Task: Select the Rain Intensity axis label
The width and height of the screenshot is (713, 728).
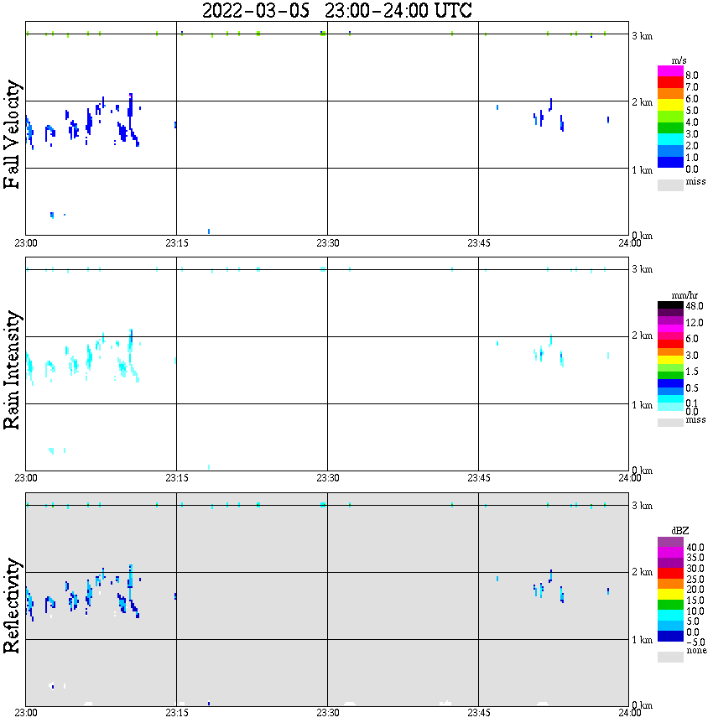Action: click(12, 370)
